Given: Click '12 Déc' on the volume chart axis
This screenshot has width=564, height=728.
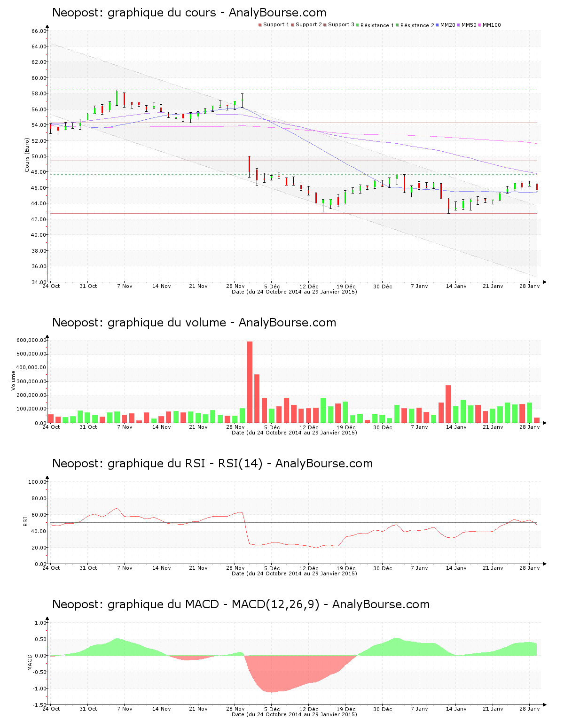Looking at the screenshot, I should click(x=309, y=427).
